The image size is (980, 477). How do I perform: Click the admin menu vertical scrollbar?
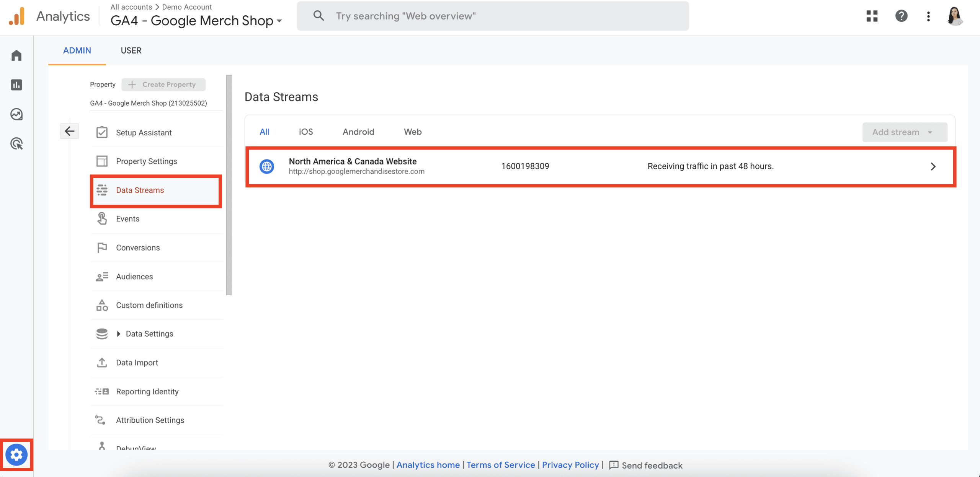pos(229,185)
